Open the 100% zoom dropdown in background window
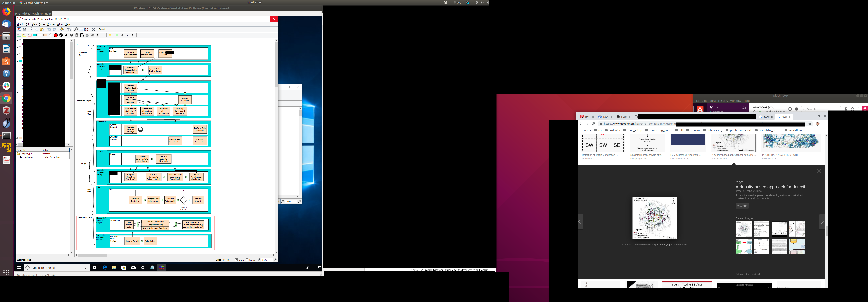 pyautogui.click(x=295, y=201)
